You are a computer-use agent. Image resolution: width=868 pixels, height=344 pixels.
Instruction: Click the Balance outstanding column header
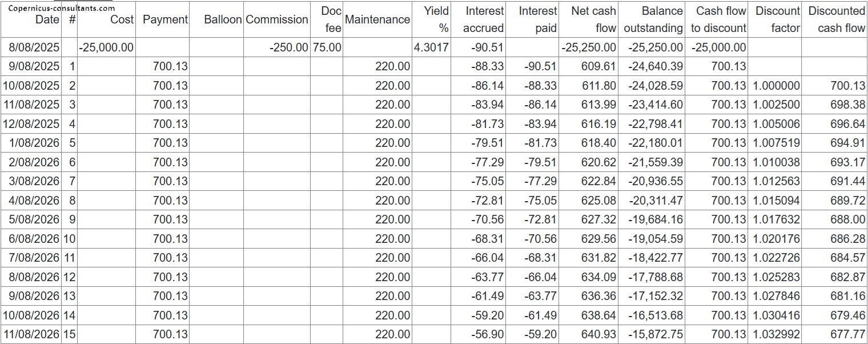coord(653,19)
